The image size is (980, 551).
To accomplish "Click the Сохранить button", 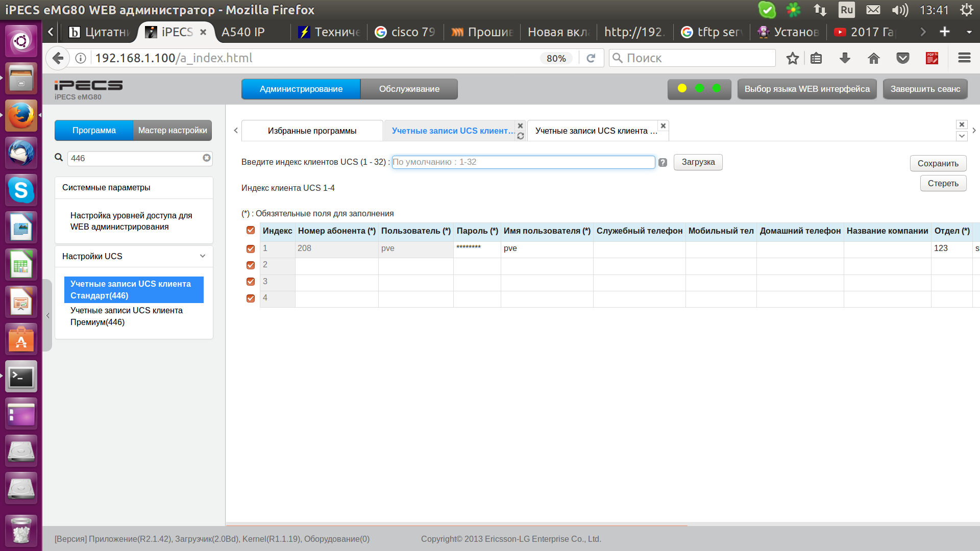I will coord(938,163).
